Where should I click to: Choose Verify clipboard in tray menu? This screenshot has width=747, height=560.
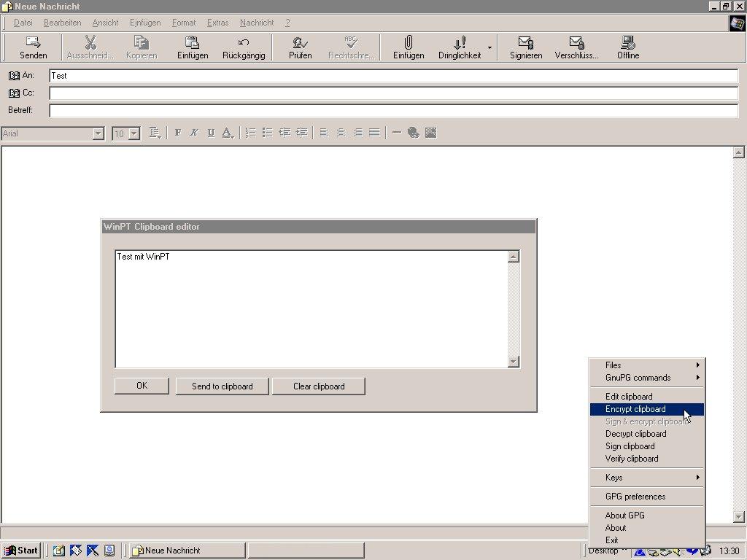[x=647, y=459]
